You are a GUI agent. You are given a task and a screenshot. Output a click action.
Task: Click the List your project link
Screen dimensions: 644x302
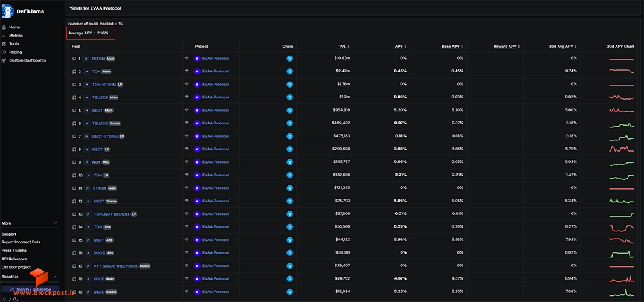16,267
